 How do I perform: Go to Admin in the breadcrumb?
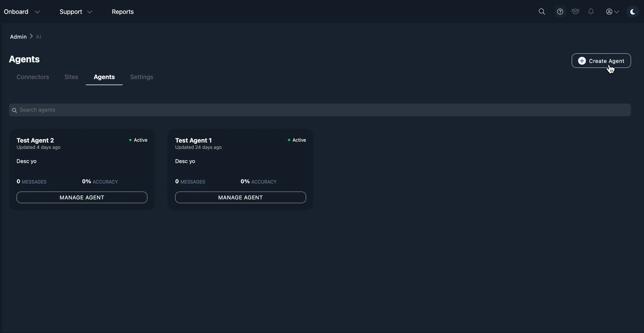tap(18, 37)
